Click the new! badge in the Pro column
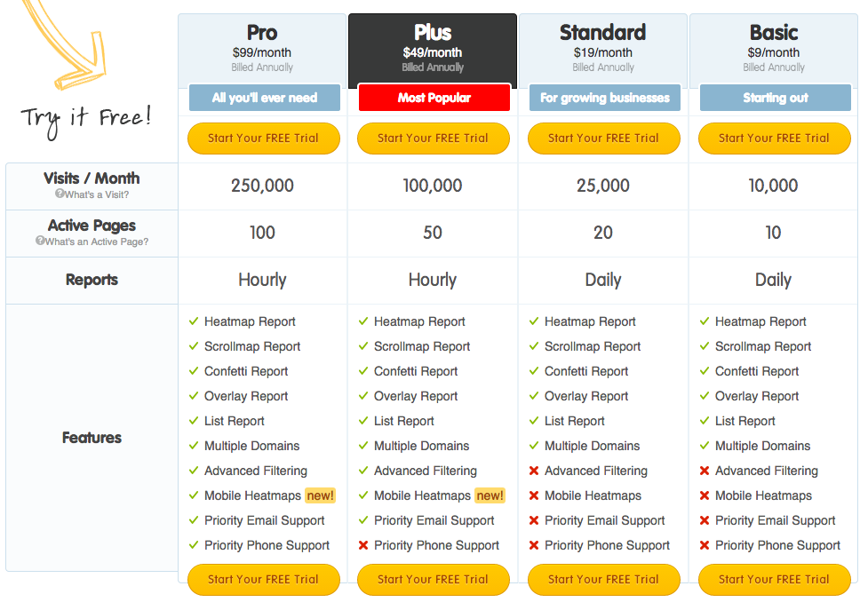The width and height of the screenshot is (868, 602). pos(320,495)
